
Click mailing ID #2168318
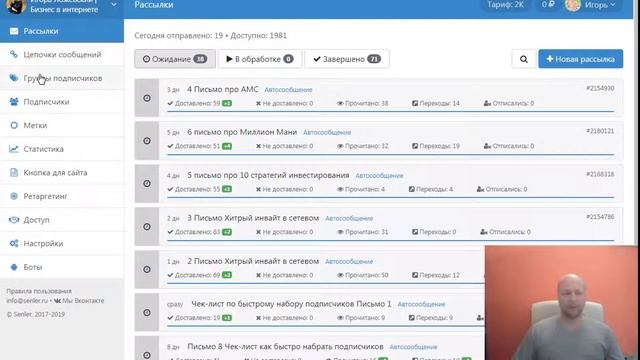[600, 174]
